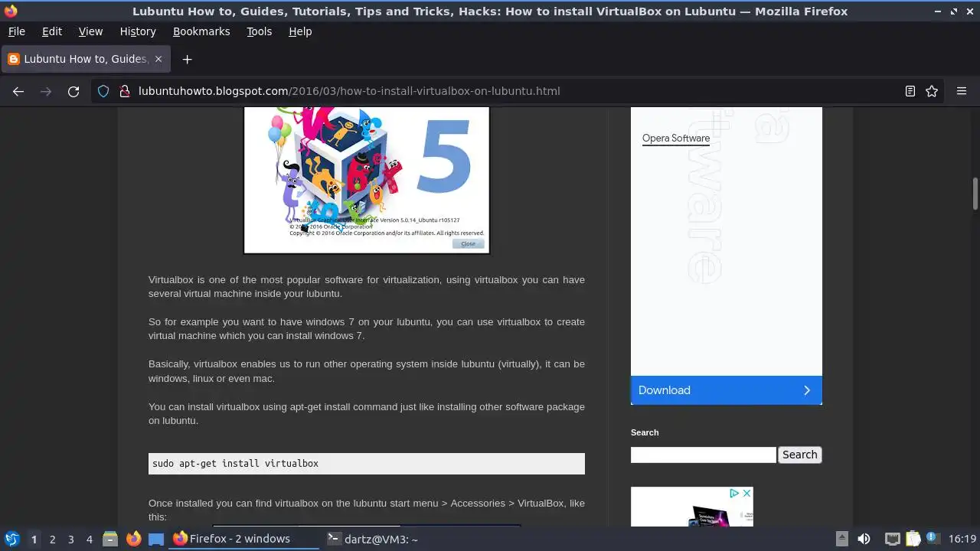Image resolution: width=980 pixels, height=551 pixels.
Task: Click the forward navigation arrow
Action: 46,91
